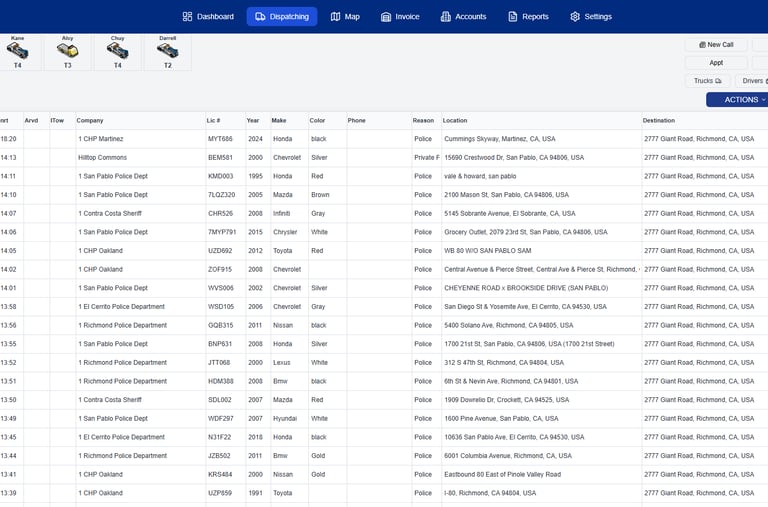Image resolution: width=768 pixels, height=507 pixels.
Task: Click license plate BNP631
Action: pos(220,344)
